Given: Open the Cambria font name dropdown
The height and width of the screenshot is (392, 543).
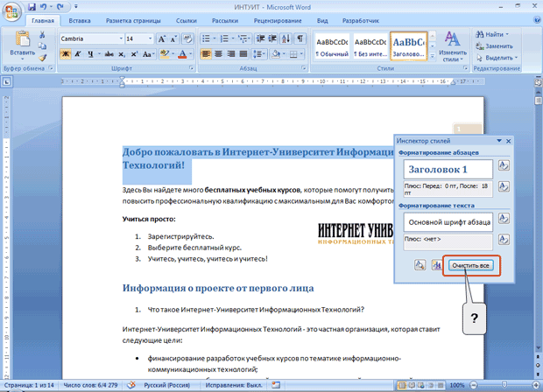Looking at the screenshot, I should point(121,38).
